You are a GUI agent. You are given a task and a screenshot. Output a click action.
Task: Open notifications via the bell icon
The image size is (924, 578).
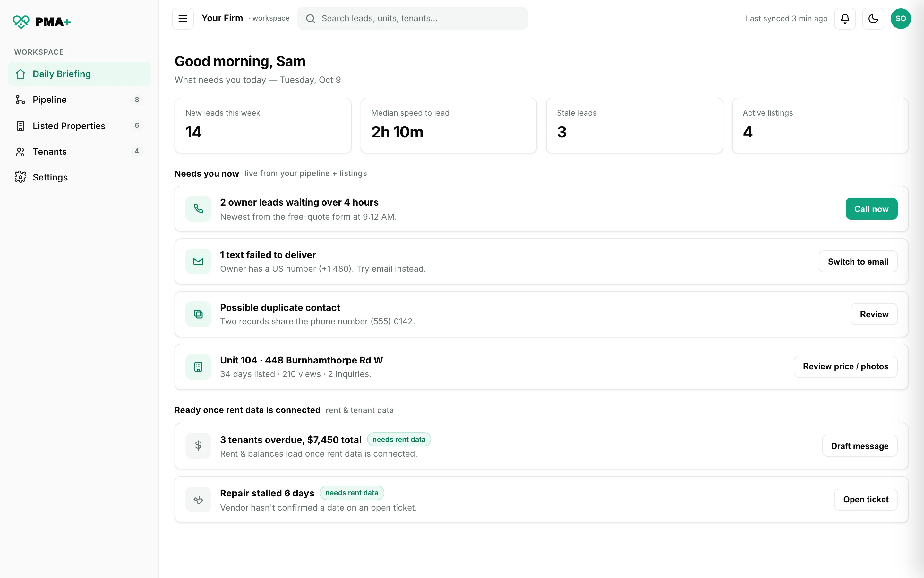click(844, 18)
